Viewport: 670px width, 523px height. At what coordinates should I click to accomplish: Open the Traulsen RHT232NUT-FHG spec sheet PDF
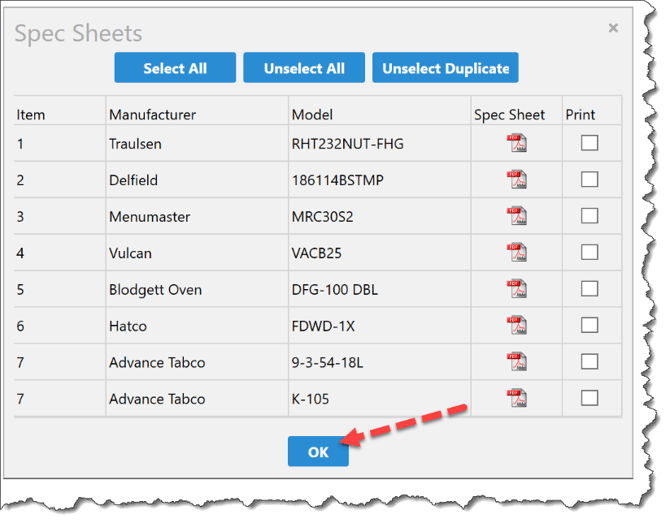tap(517, 144)
